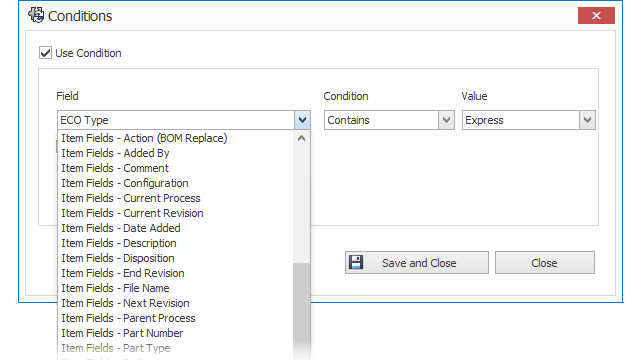This screenshot has height=360, width=640.
Task: Pick Item Fields - Part Number
Action: [x=176, y=333]
